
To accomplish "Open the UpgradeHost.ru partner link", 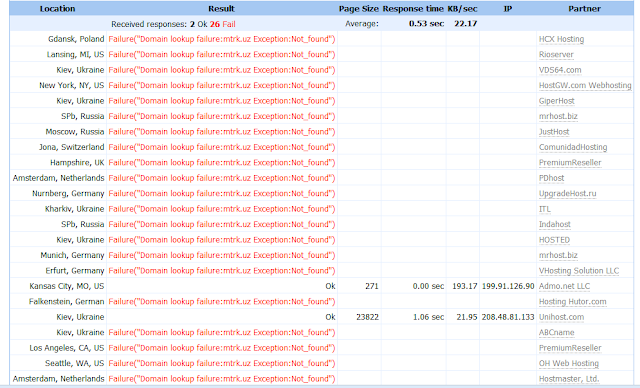I will click(567, 193).
